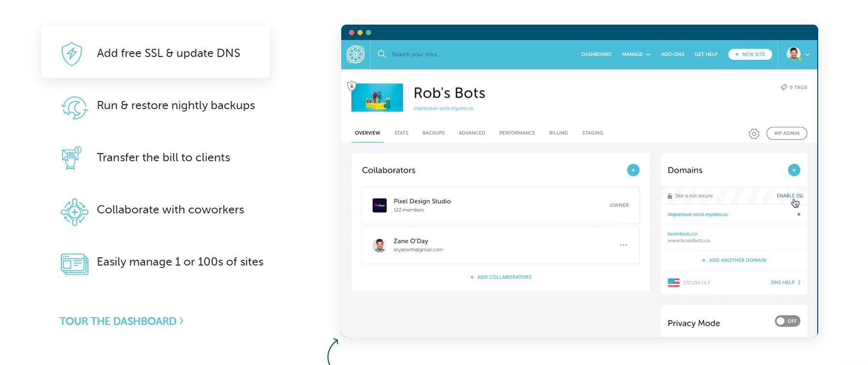Click the WP Admin button

(787, 133)
